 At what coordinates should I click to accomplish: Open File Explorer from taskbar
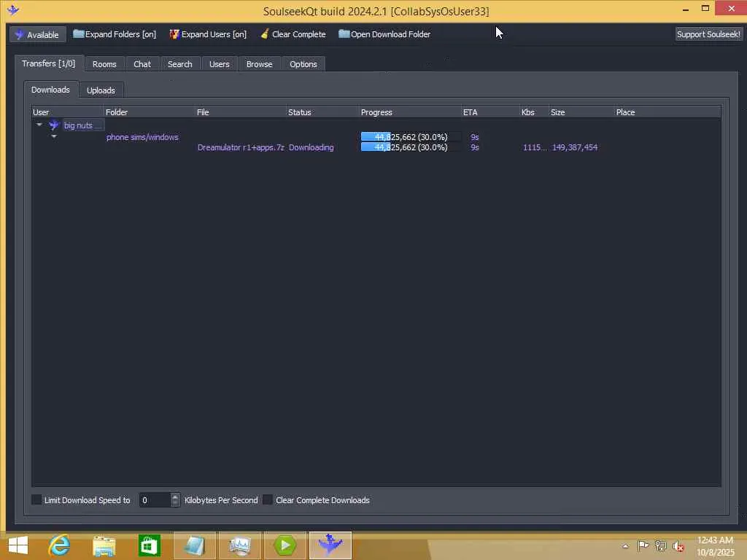coord(104,545)
